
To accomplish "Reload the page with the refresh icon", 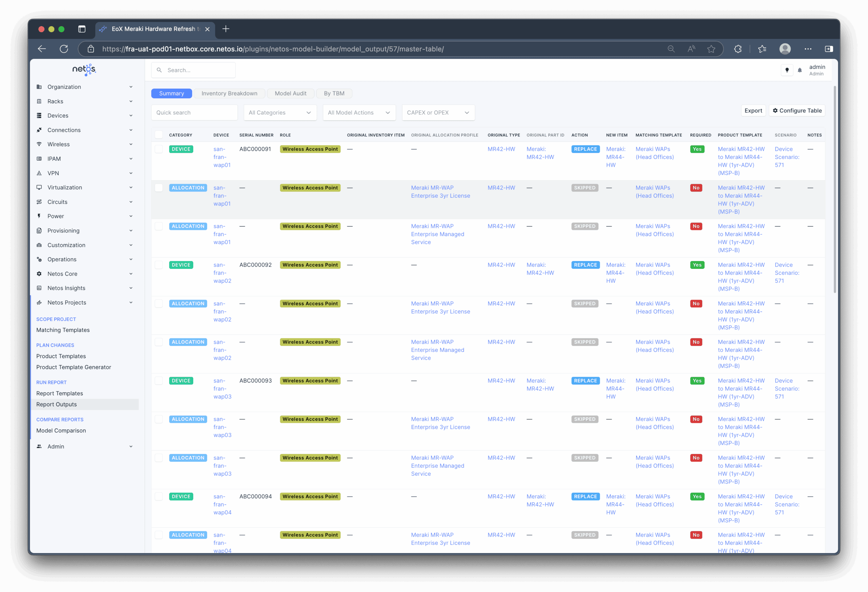I will click(x=64, y=49).
